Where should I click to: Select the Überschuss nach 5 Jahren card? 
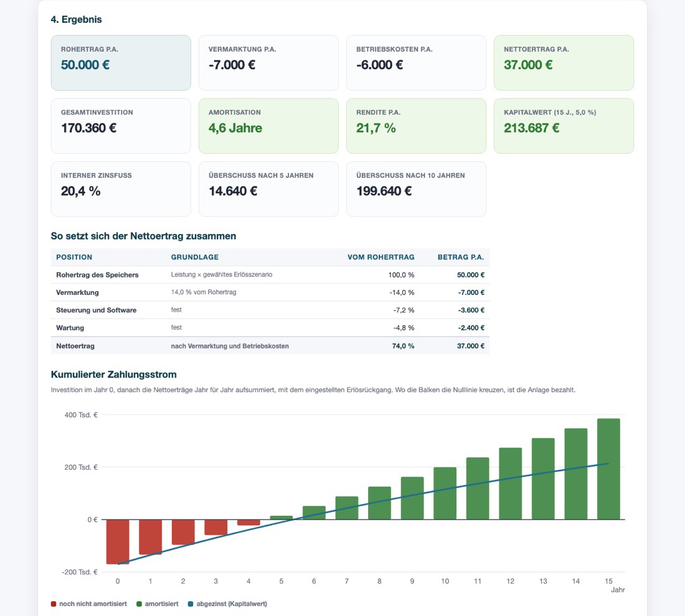point(268,189)
